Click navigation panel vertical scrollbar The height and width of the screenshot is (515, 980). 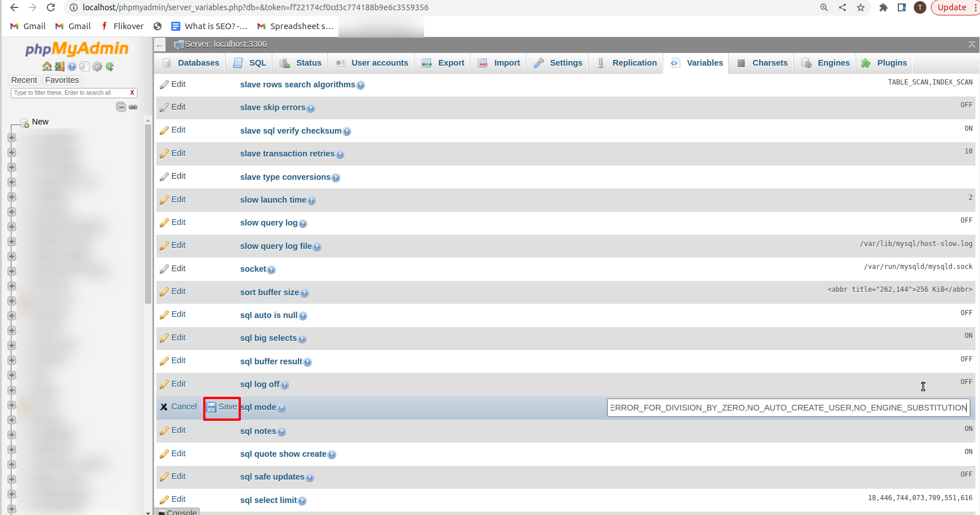click(148, 214)
